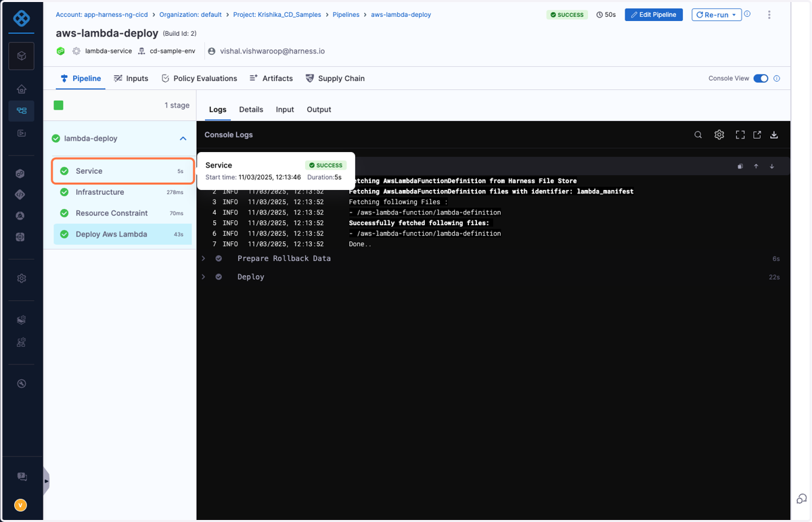Open the Policy Evaluations tab
Viewport: 812px width, 522px height.
pyautogui.click(x=199, y=78)
